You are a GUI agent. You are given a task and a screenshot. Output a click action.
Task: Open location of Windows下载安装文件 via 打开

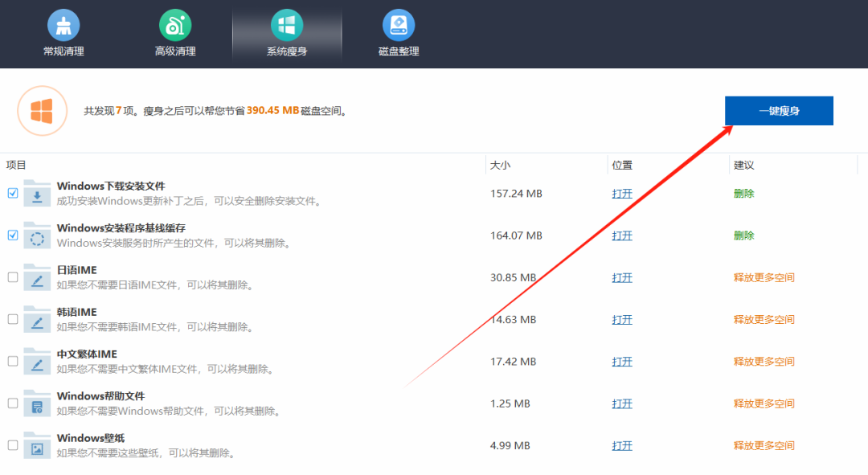621,194
